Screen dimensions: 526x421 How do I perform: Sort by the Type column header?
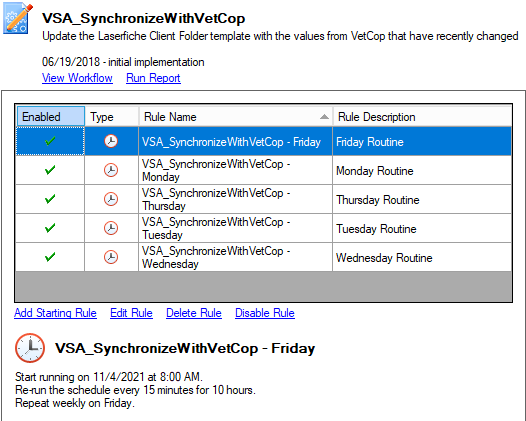coord(112,116)
